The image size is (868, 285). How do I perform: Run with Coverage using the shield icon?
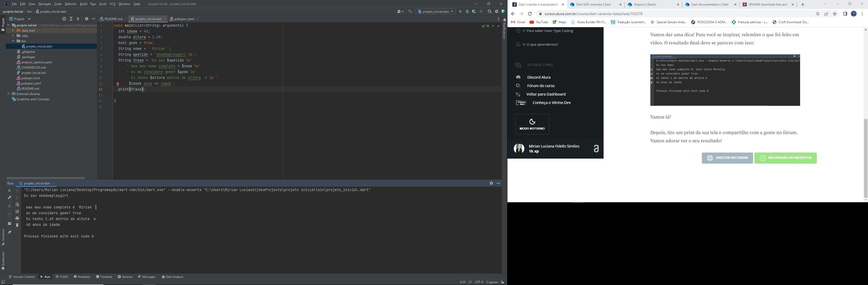coord(474,11)
